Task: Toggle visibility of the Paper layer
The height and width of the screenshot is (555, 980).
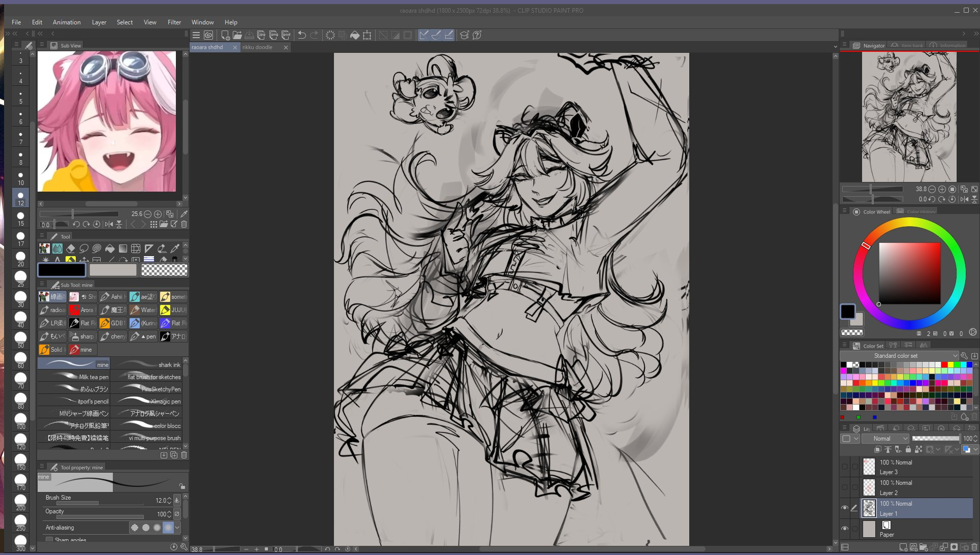Action: [x=845, y=529]
